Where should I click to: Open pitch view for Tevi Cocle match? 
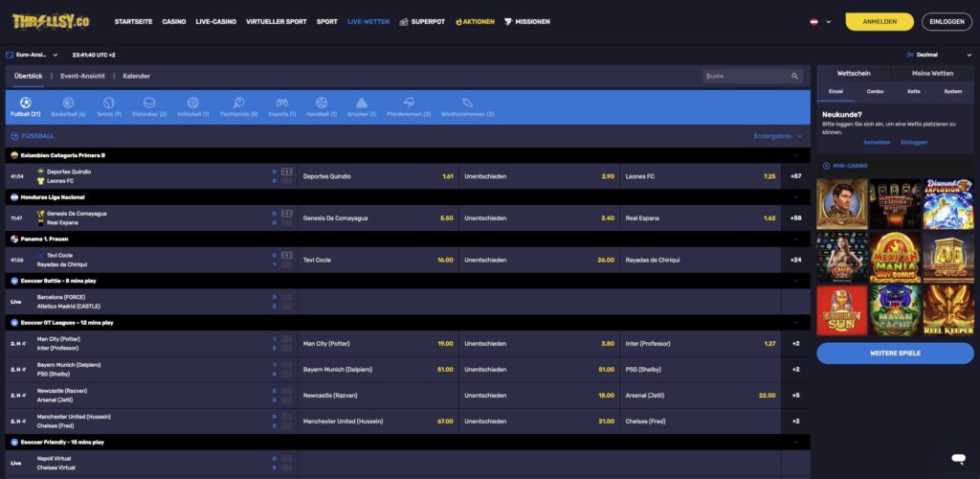pyautogui.click(x=286, y=255)
